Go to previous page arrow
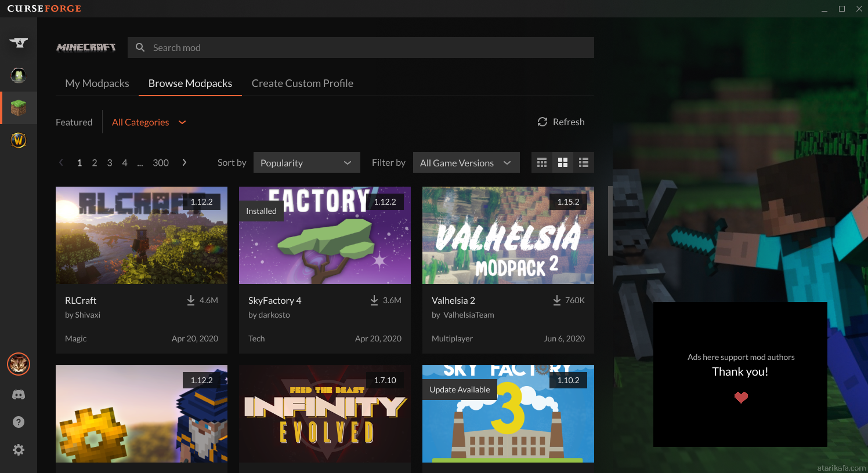 [61, 163]
